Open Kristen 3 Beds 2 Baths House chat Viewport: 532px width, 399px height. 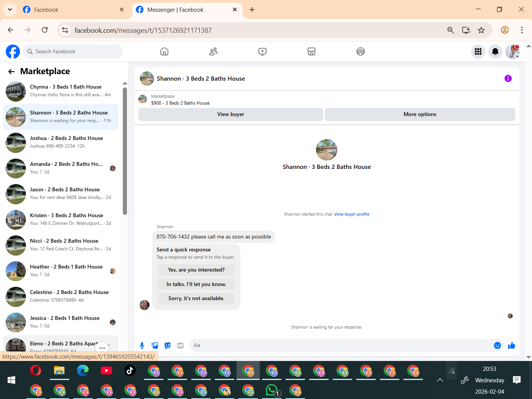61,220
